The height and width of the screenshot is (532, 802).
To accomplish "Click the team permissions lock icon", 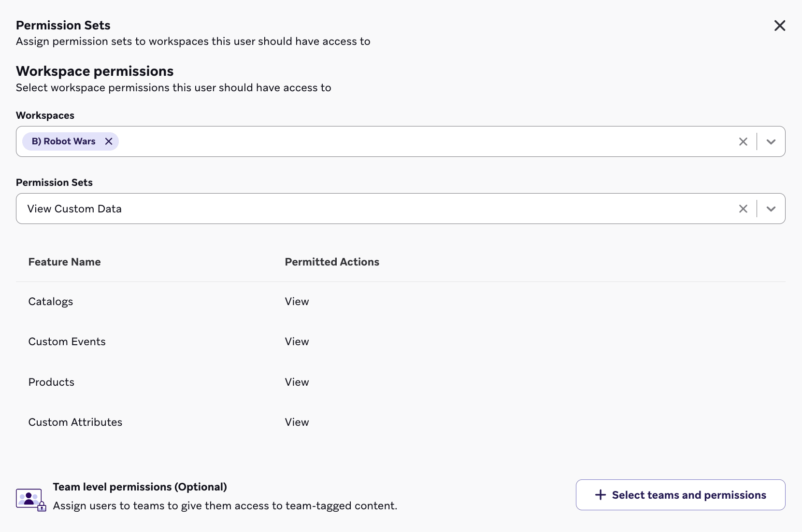I will [31, 500].
